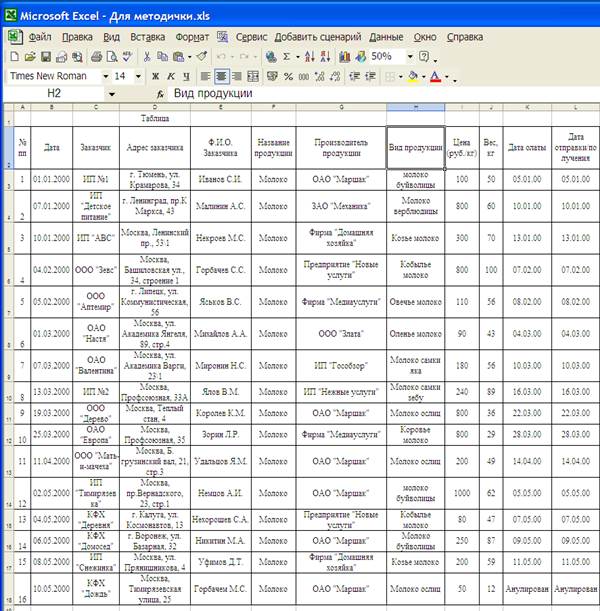Click the Font Color red A
This screenshot has width=600, height=611.
pos(436,76)
